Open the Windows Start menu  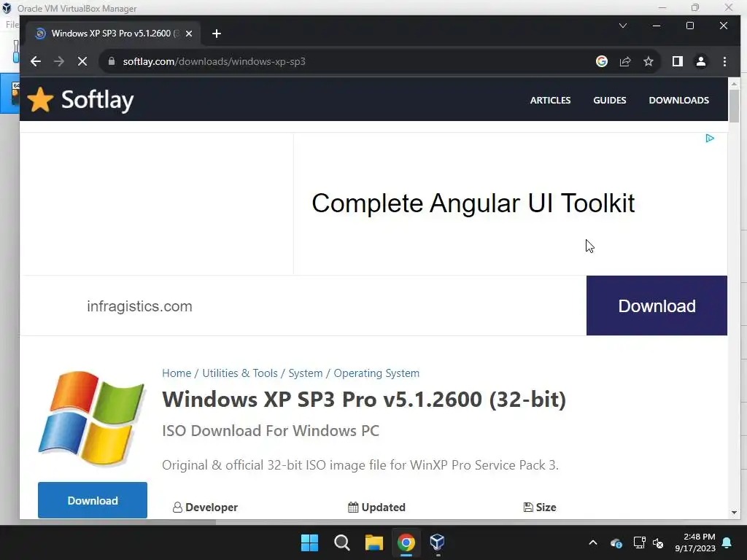(309, 542)
